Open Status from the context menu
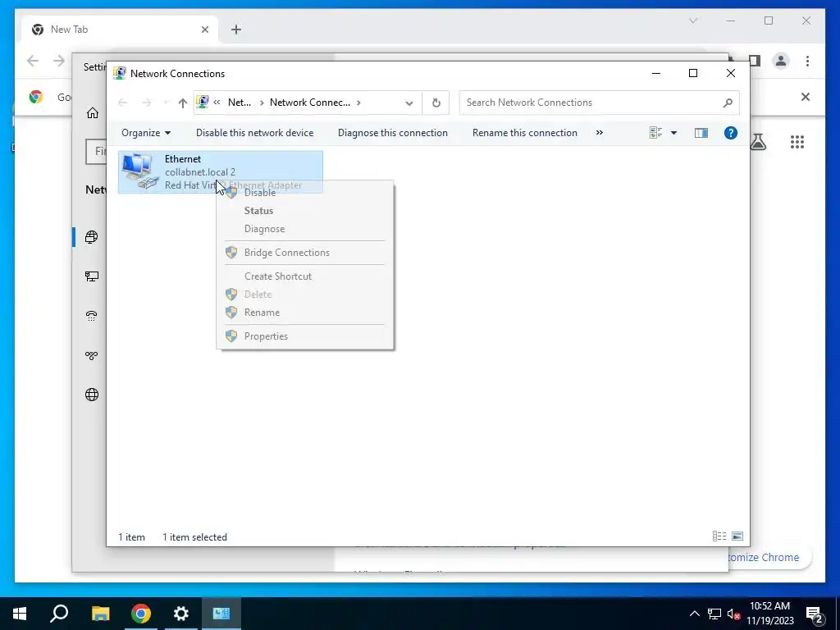840x630 pixels. [258, 211]
